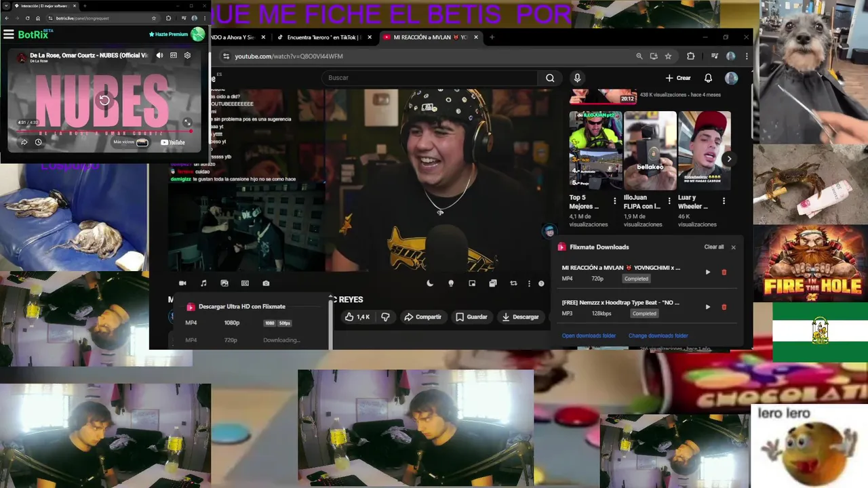Image resolution: width=868 pixels, height=488 pixels.
Task: Click the camera screenshot icon below the video
Action: tap(266, 283)
